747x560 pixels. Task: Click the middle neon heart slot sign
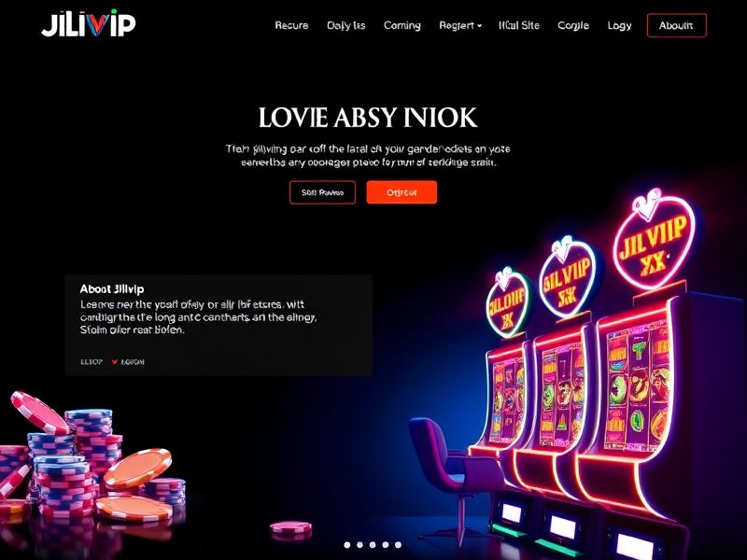(x=568, y=278)
